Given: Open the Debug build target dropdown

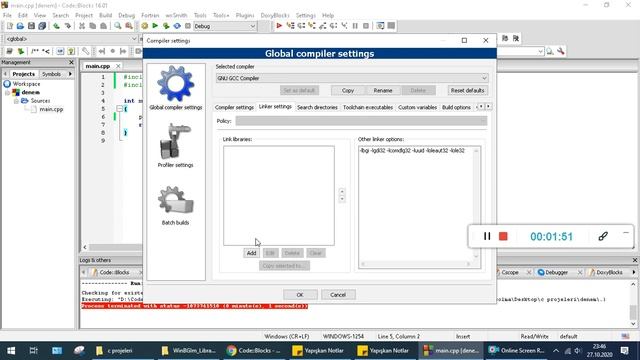Looking at the screenshot, I should click(224, 26).
